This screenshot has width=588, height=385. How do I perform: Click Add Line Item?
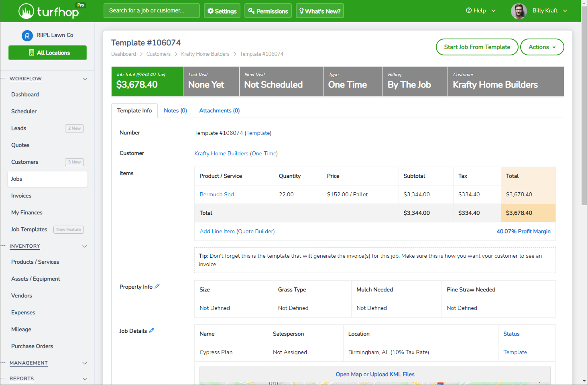[x=217, y=231]
